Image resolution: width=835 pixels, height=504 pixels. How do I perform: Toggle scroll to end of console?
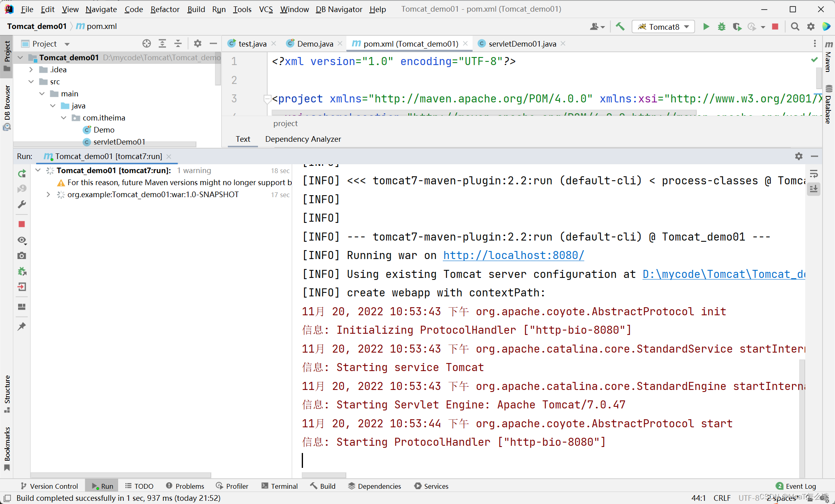(814, 189)
